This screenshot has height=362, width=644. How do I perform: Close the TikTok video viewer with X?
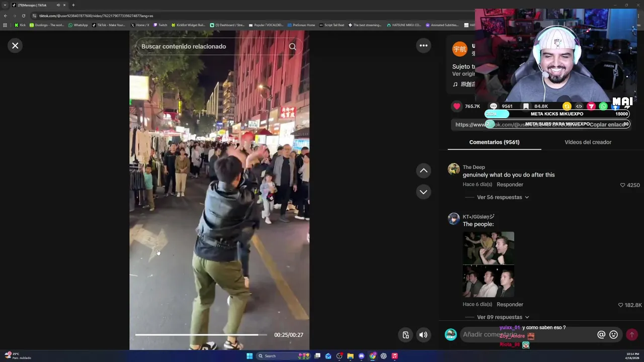[15, 46]
